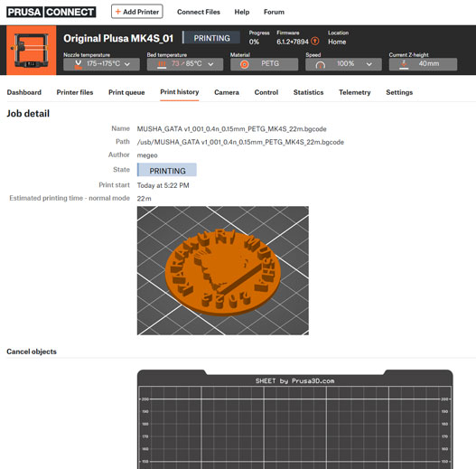476x469 pixels.
Task: Click the firmware version 6.1.2+7894
Action: click(x=293, y=42)
